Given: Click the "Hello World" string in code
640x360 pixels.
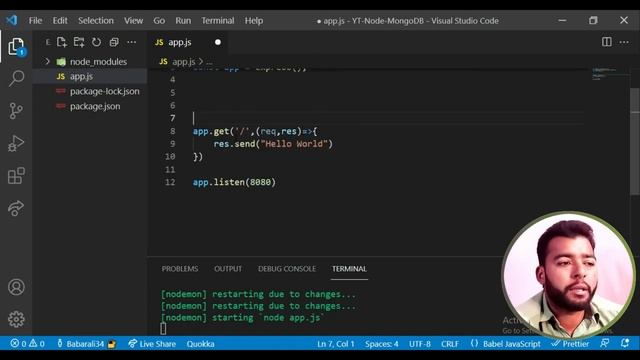Looking at the screenshot, I should pyautogui.click(x=294, y=144).
